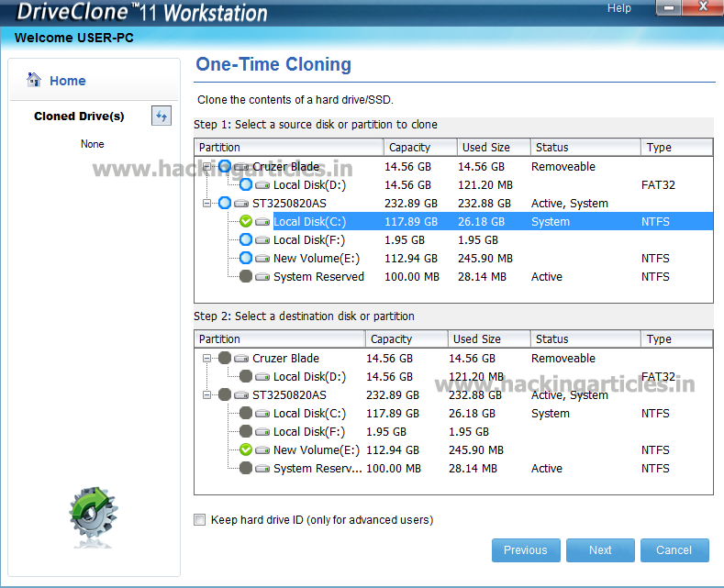Click the DriveClone gear logo icon
Screen dimensions: 724x588
pos(94,516)
